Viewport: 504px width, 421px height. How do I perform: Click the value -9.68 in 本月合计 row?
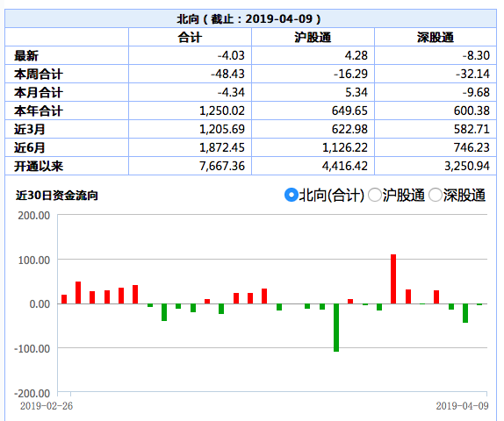pyautogui.click(x=477, y=92)
